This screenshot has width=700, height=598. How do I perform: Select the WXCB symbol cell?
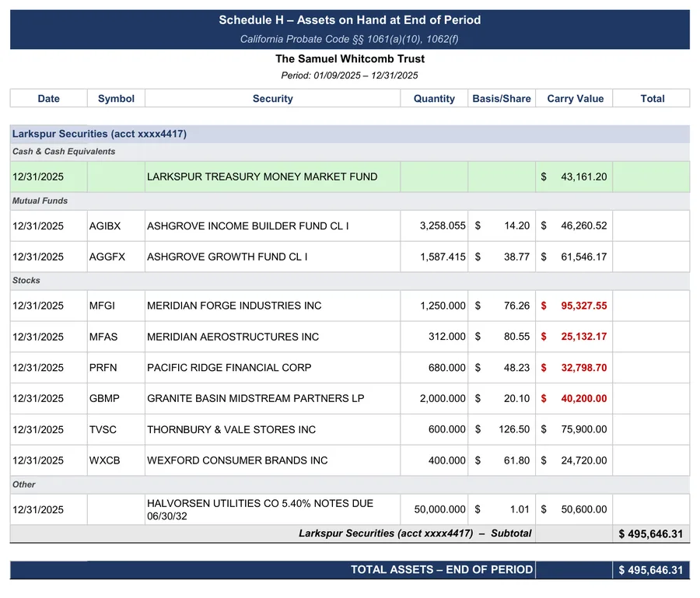pyautogui.click(x=116, y=460)
